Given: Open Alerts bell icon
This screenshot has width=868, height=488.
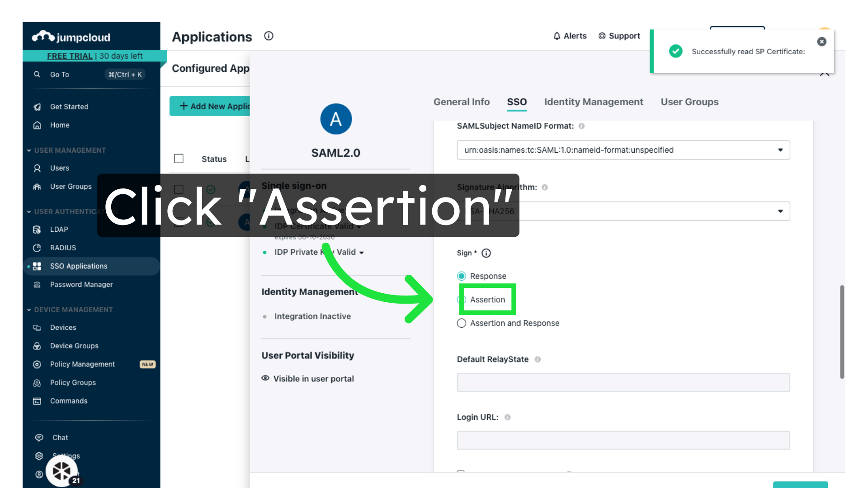Looking at the screenshot, I should tap(557, 36).
